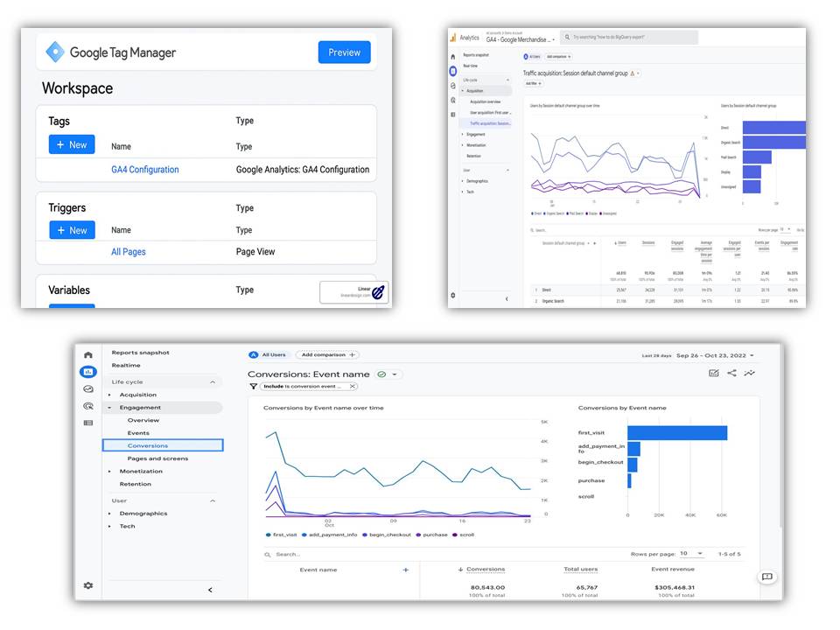Click Home icon in Traffic acquisition sidebar
This screenshot has height=630, width=840.
pyautogui.click(x=452, y=56)
